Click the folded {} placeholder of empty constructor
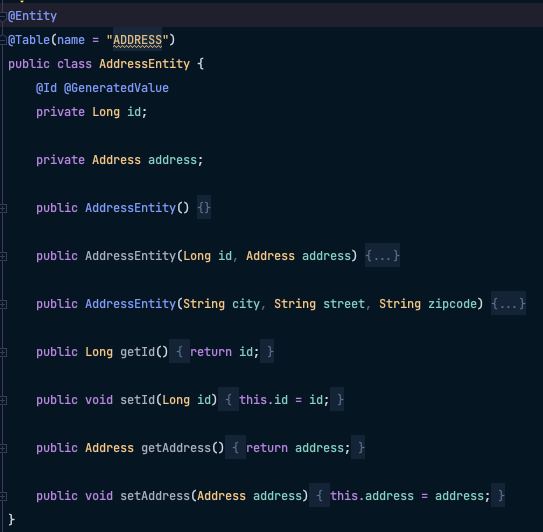Screen dimensions: 543x532 (204, 208)
